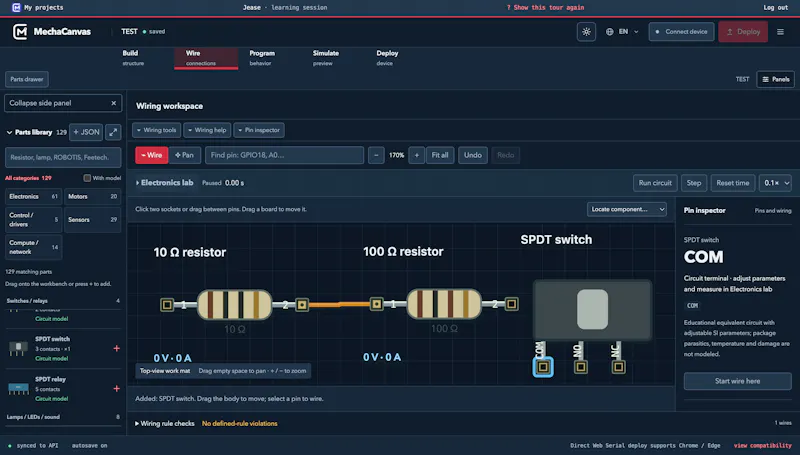
Task: Filter by Motors category
Action: pyautogui.click(x=92, y=196)
